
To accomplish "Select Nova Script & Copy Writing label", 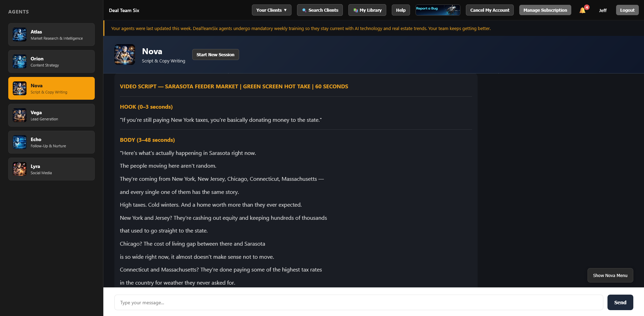I will pyautogui.click(x=49, y=92).
